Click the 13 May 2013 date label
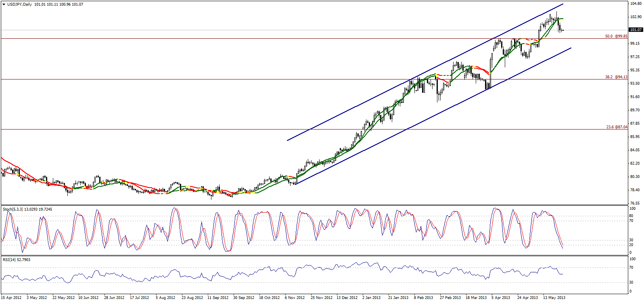The image size is (644, 301). (x=554, y=298)
